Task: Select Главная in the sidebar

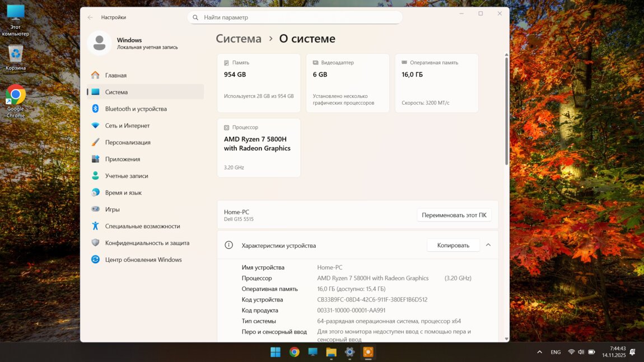Action: (x=115, y=76)
